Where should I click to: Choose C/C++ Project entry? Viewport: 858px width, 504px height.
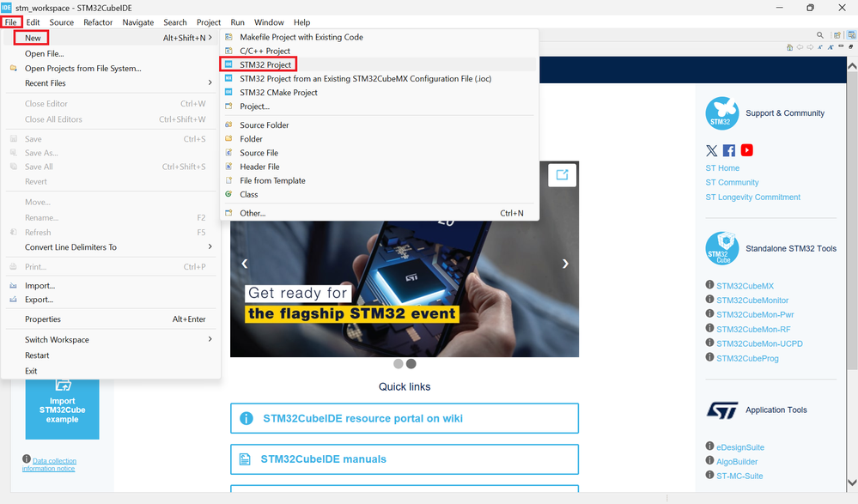click(x=380, y=51)
